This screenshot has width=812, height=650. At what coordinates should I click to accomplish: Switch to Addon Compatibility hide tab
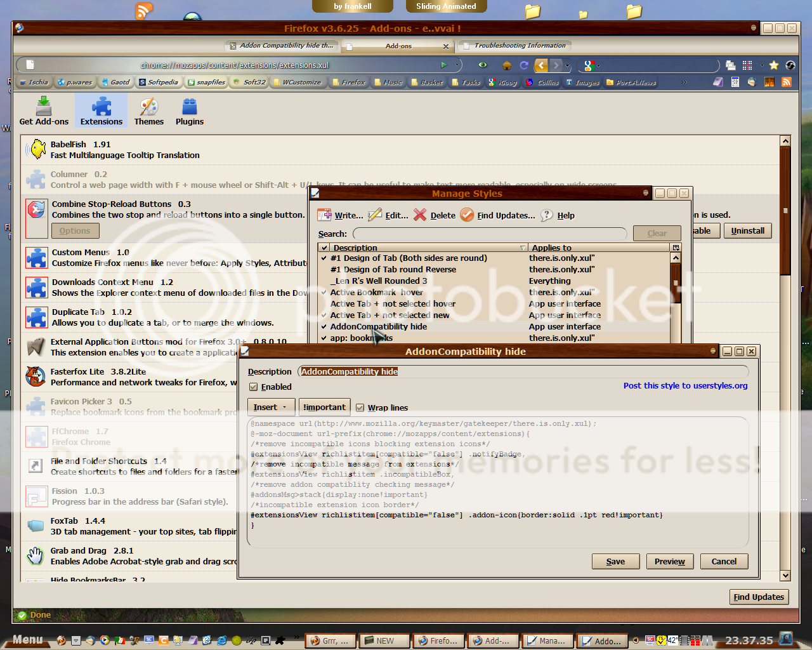click(282, 46)
